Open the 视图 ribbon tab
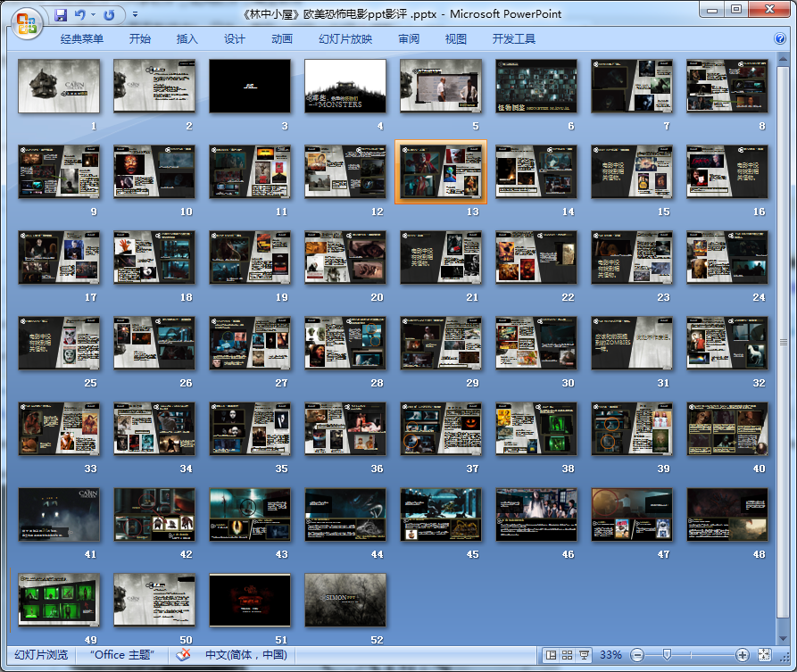 click(456, 39)
